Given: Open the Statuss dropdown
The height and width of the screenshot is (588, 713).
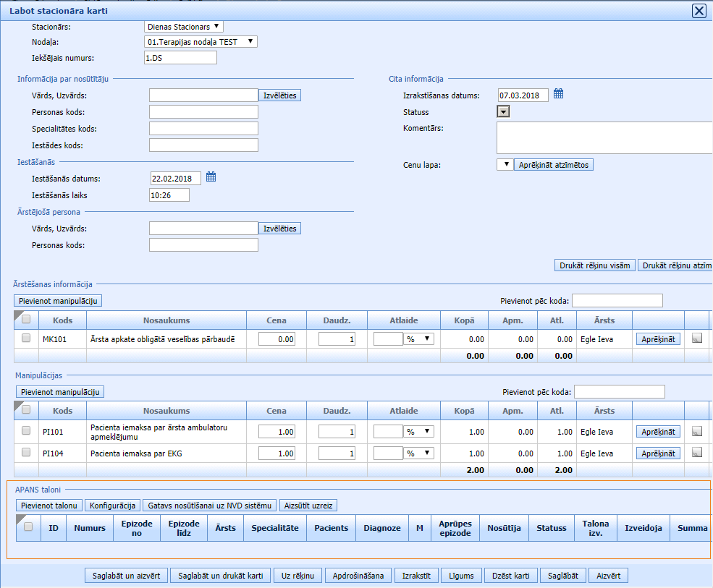Looking at the screenshot, I should [x=503, y=111].
